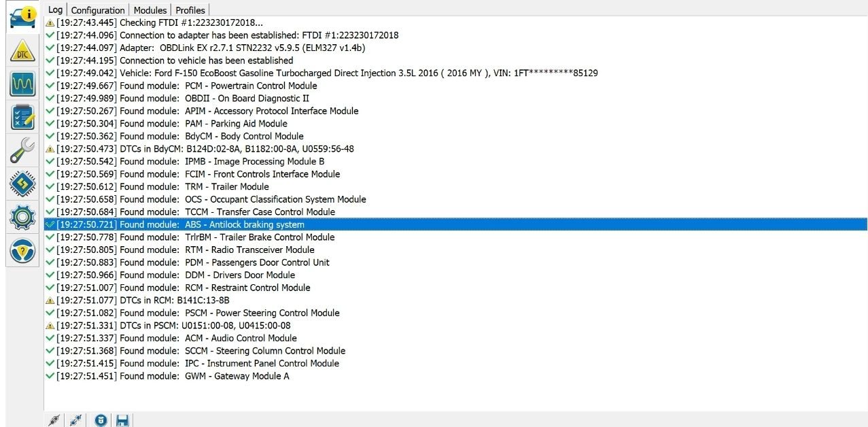Switch to the Configuration tab
This screenshot has height=427, width=868.
97,10
